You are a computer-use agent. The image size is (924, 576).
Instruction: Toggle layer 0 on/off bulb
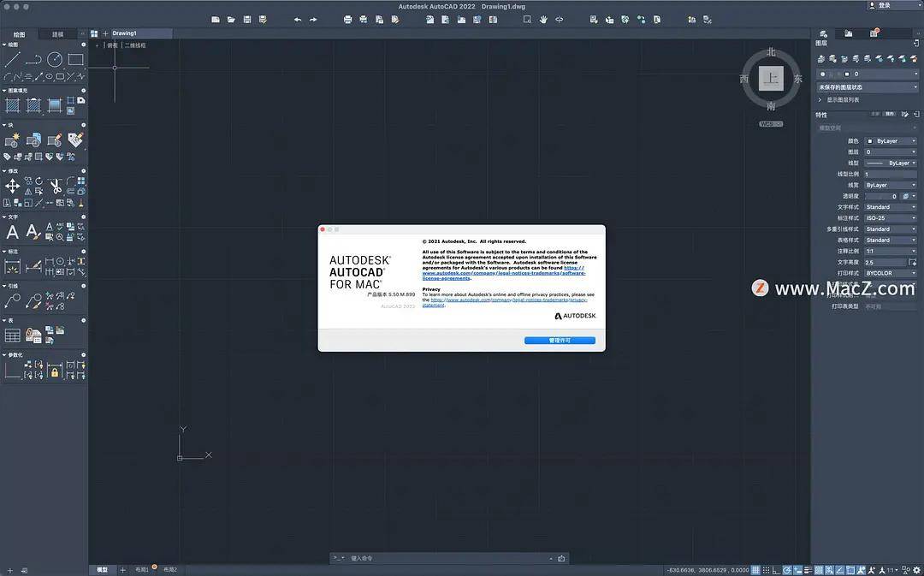(823, 74)
